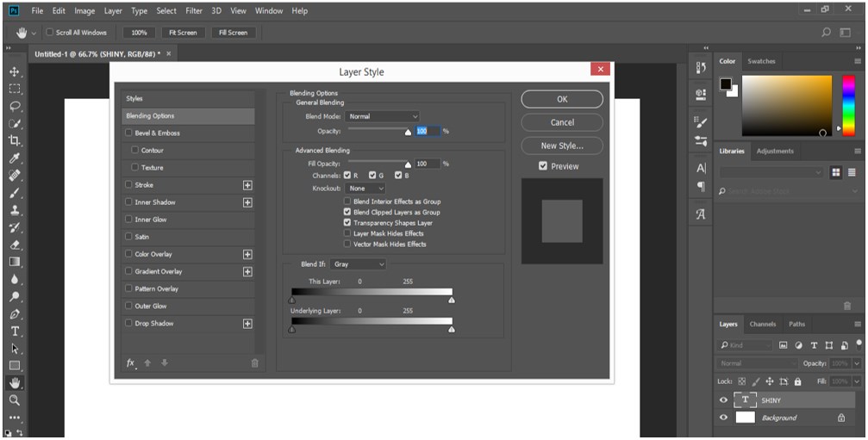Select the Horizontal Type tool

click(x=15, y=332)
